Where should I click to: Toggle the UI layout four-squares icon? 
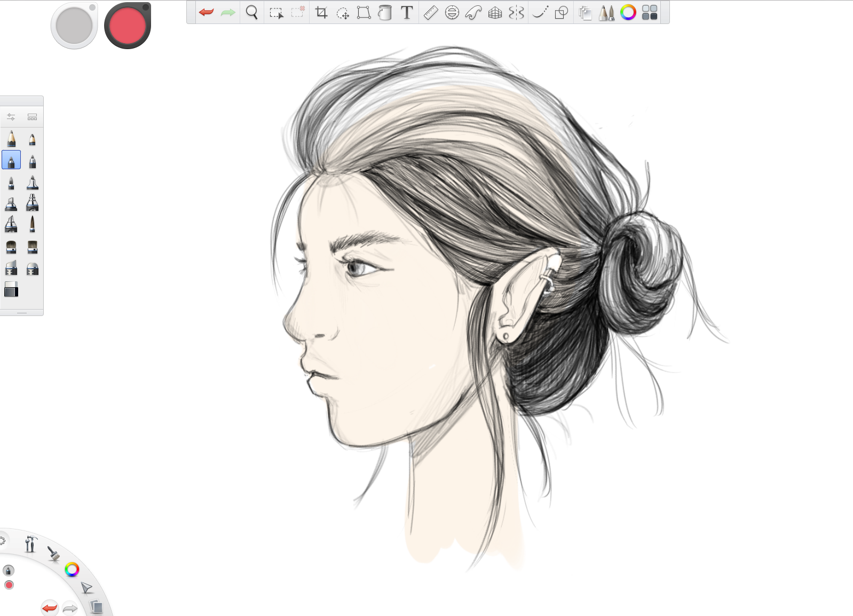click(650, 12)
